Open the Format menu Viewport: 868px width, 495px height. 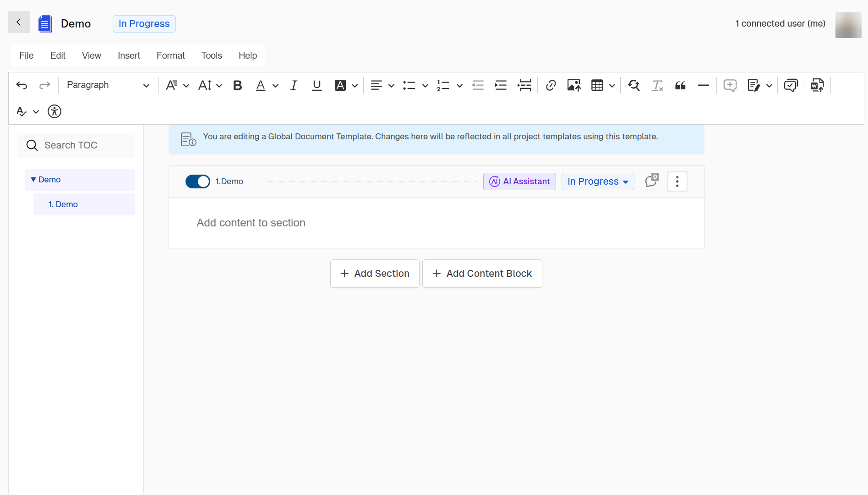coord(170,55)
